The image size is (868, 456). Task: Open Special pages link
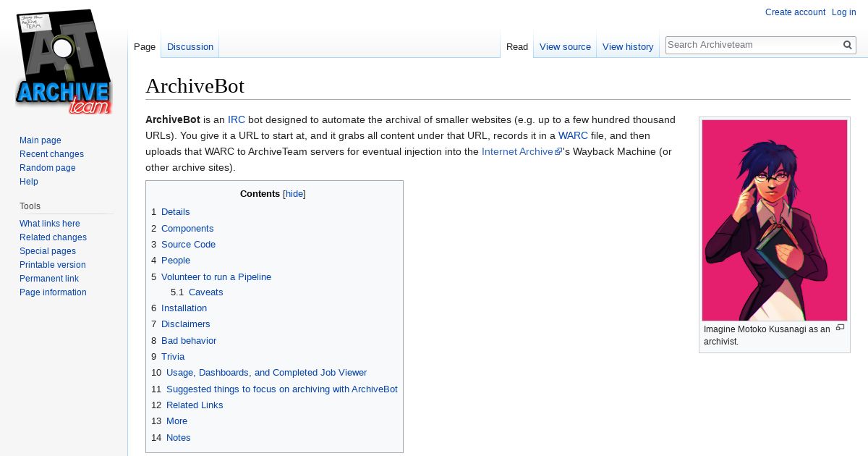tap(48, 251)
